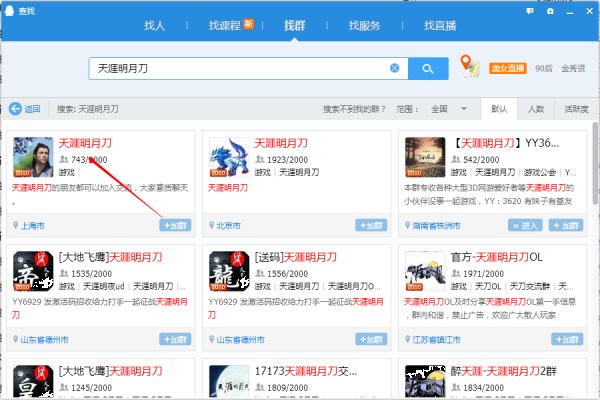Open [大地飞鹰]天涯明月刀 title with 1245/2000

pyautogui.click(x=111, y=371)
